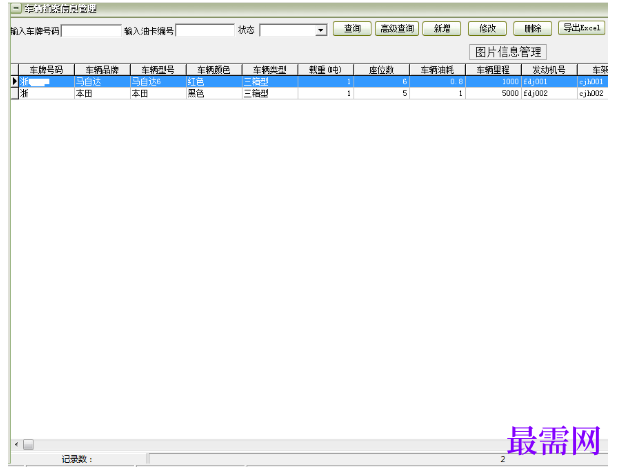Sort by 车辆品牌 column header
This screenshot has width=619, height=472.
click(103, 70)
